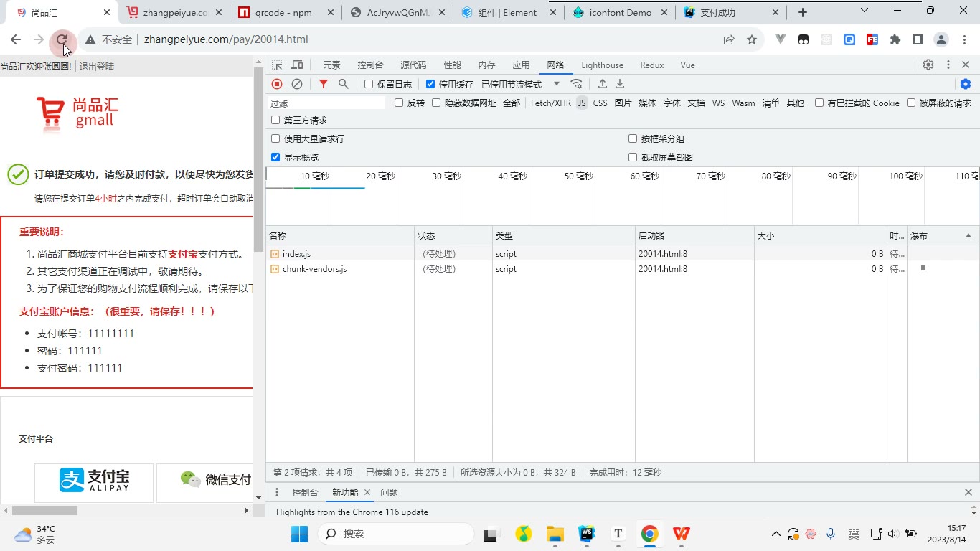Check the 隐藏数据网址 checkbox
The image size is (980, 551).
[x=436, y=103]
